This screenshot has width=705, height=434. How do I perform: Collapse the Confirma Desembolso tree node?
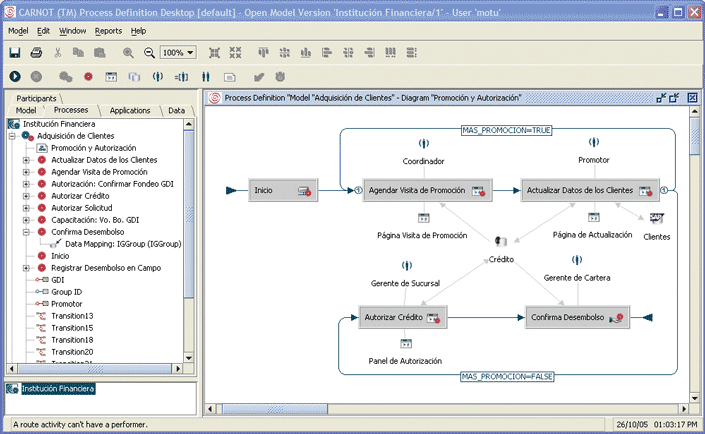tap(27, 232)
